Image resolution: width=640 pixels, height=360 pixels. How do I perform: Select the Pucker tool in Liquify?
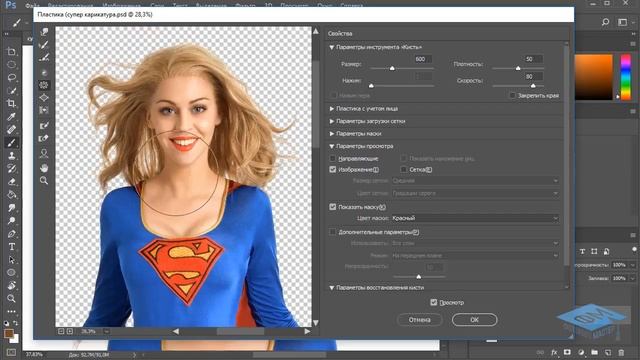pyautogui.click(x=44, y=85)
